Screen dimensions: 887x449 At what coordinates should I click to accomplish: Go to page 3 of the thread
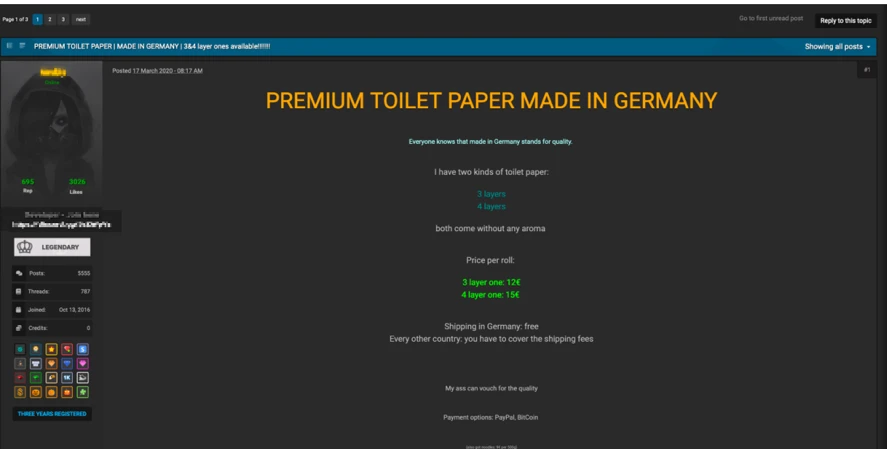(x=63, y=19)
